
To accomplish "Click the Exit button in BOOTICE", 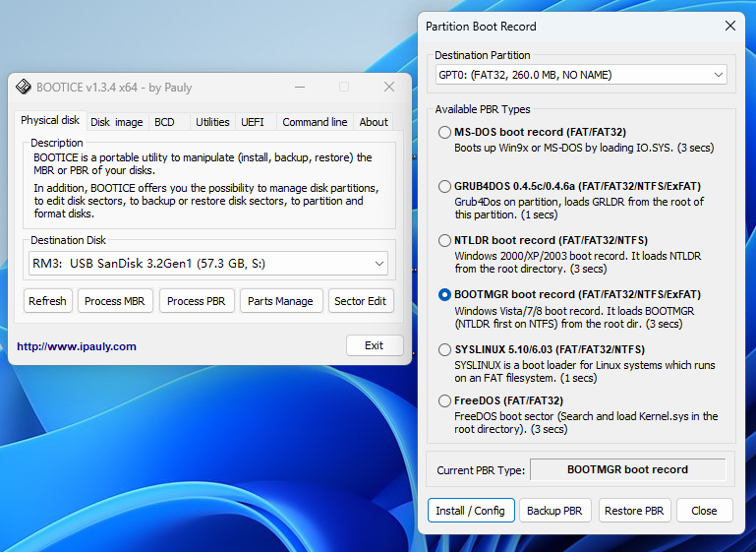I will (375, 345).
